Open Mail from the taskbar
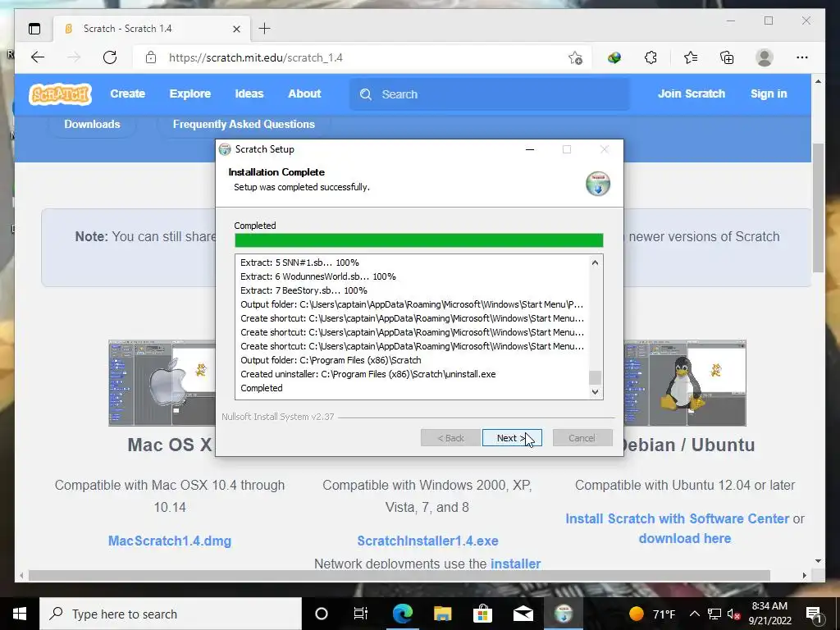840x630 pixels. [523, 614]
